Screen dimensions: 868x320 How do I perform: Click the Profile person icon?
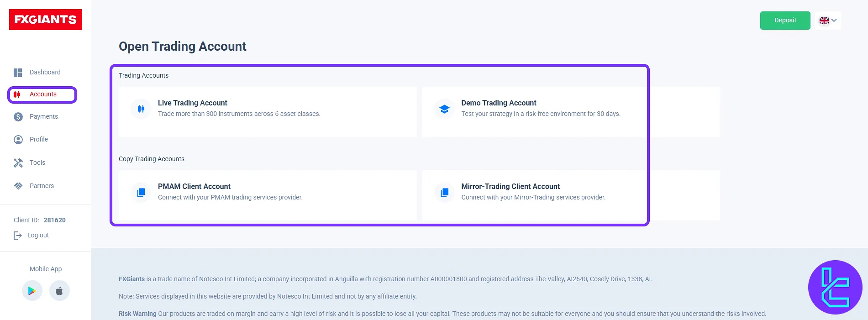pos(18,140)
